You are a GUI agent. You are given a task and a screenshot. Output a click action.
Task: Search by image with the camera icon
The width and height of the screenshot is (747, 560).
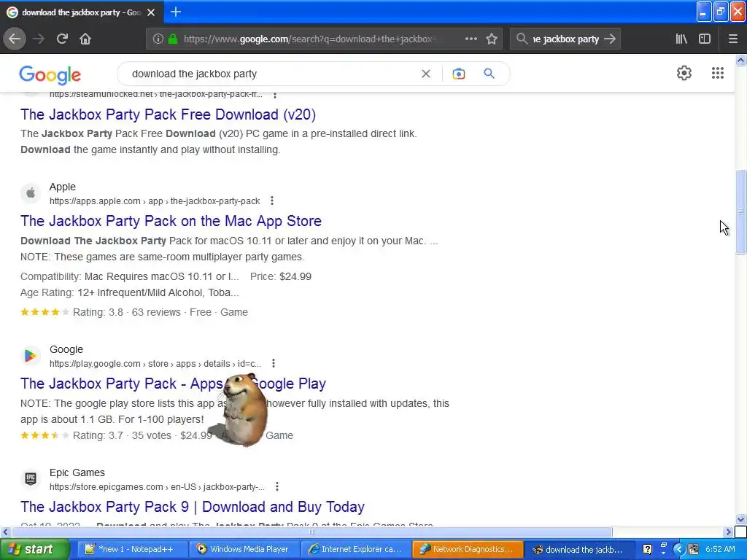click(x=458, y=74)
